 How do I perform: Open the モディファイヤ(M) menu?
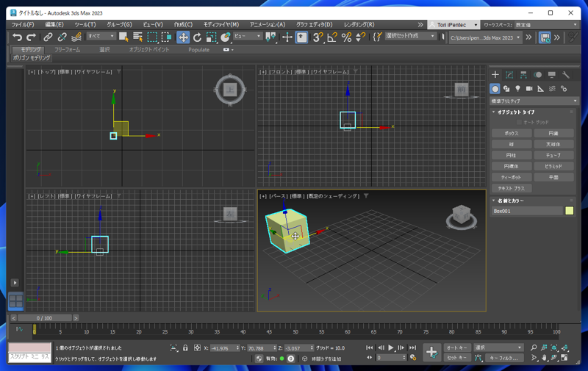[221, 25]
